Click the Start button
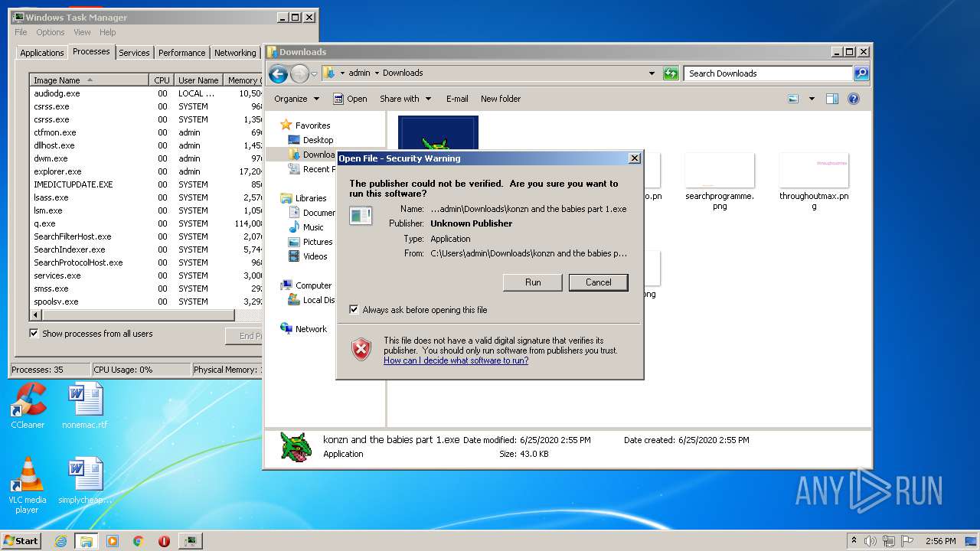This screenshot has width=980, height=551. [21, 541]
